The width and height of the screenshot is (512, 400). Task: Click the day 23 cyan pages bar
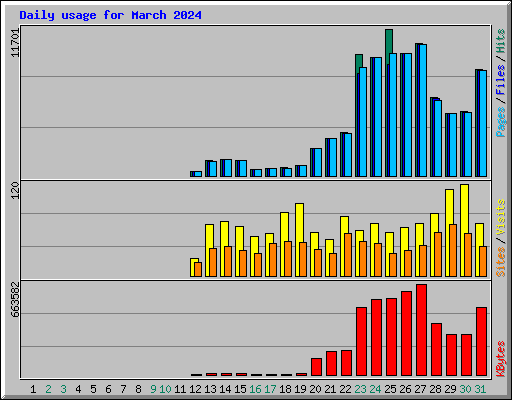[363, 122]
